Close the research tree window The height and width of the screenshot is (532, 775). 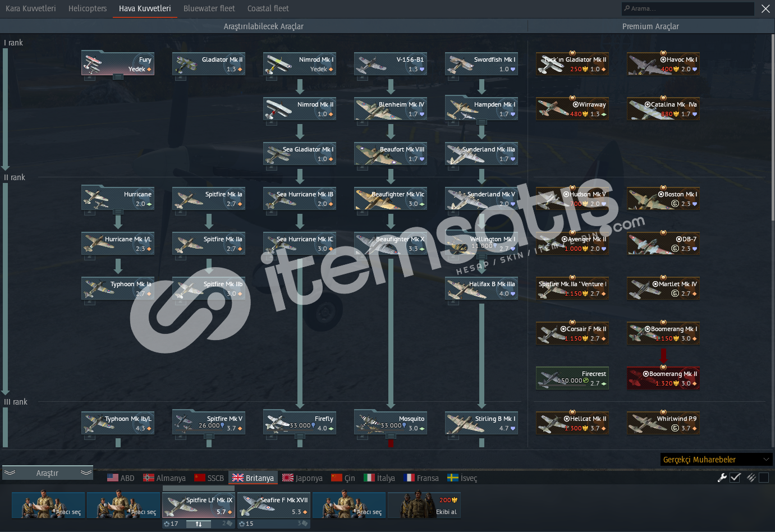[x=765, y=8]
